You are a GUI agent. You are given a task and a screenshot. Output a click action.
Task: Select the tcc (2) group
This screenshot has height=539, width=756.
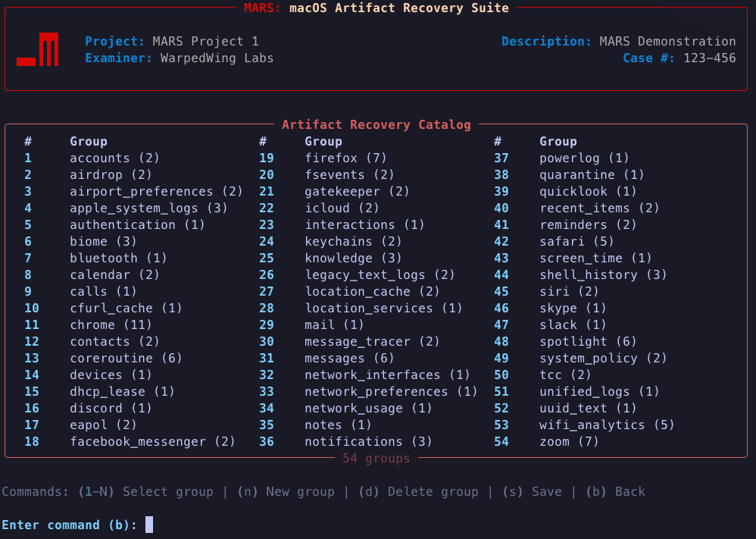[x=566, y=375]
